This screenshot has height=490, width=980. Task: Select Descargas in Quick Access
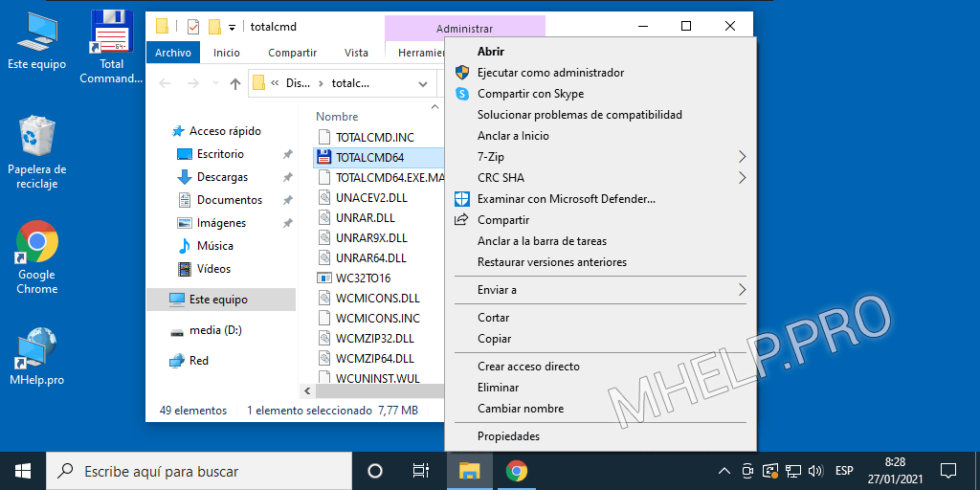(222, 177)
